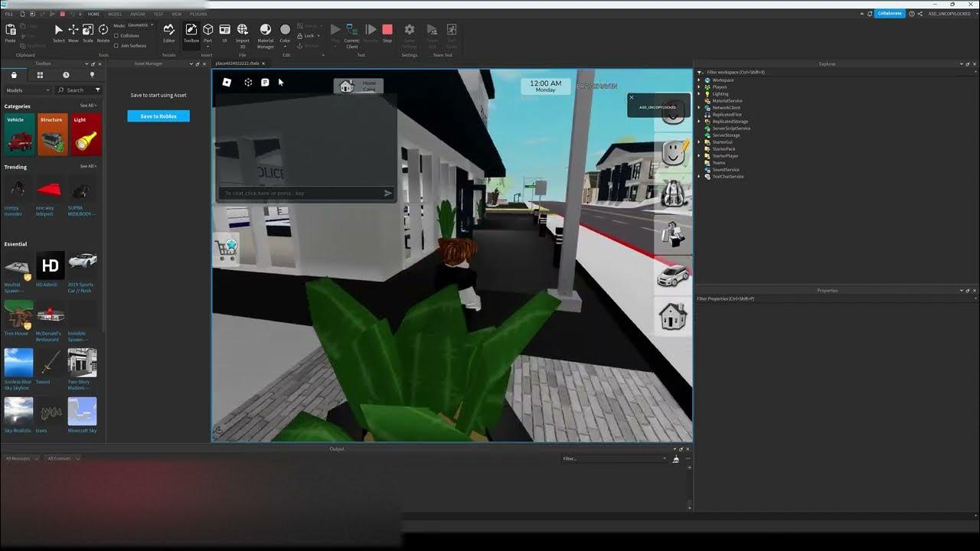Click the in-game chat input bar

(x=305, y=193)
